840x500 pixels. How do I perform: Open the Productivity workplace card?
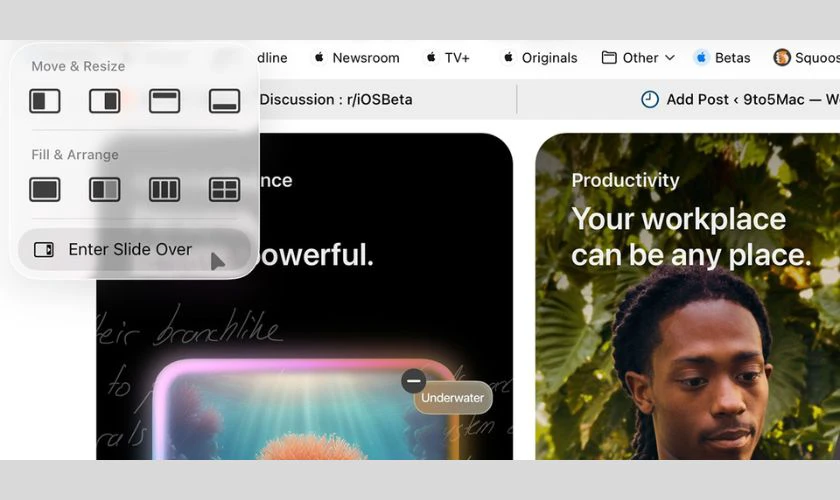click(x=687, y=300)
